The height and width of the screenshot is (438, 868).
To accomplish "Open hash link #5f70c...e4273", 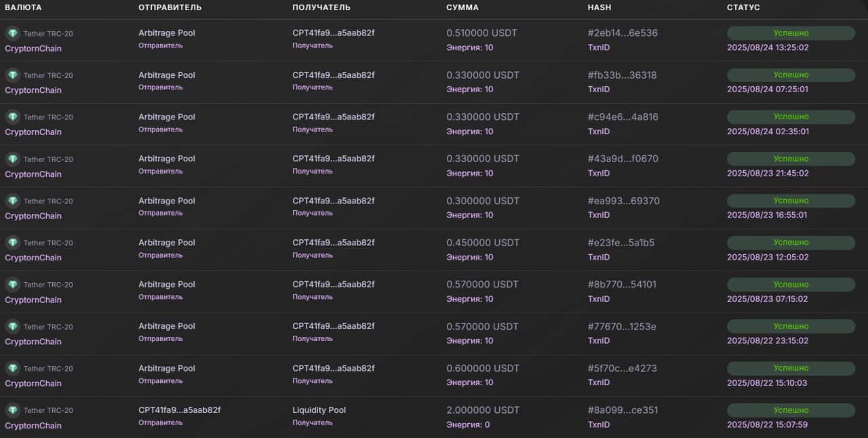I will (623, 368).
